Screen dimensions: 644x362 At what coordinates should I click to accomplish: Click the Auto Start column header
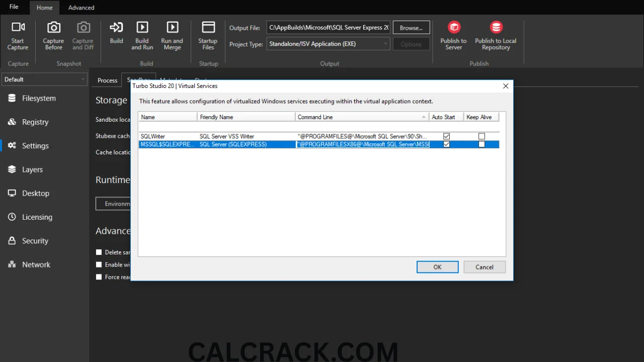[446, 117]
